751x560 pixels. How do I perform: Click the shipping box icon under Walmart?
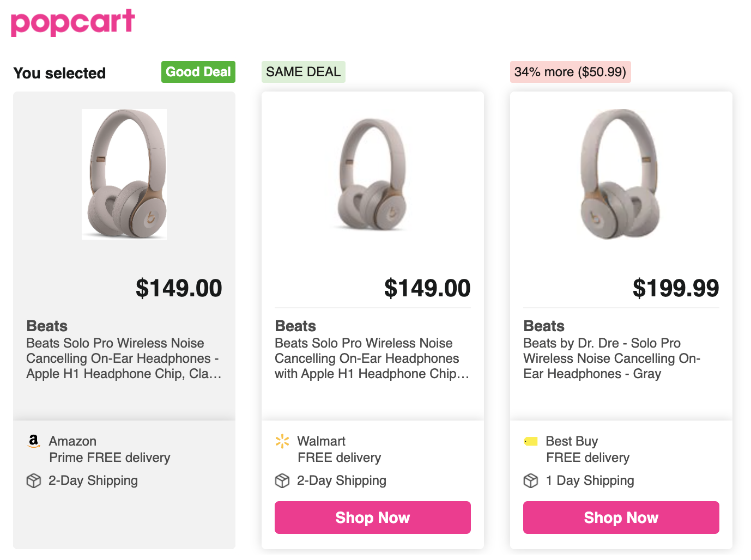[282, 480]
